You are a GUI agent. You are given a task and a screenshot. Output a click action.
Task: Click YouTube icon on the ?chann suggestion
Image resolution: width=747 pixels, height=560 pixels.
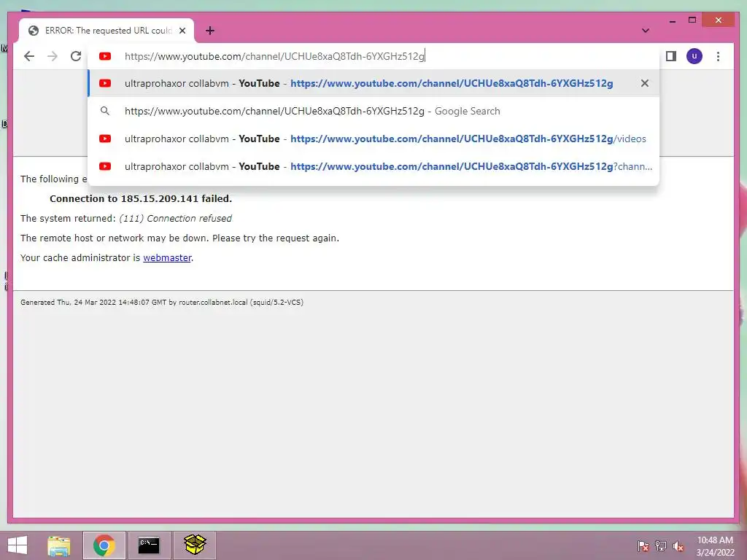(x=105, y=166)
